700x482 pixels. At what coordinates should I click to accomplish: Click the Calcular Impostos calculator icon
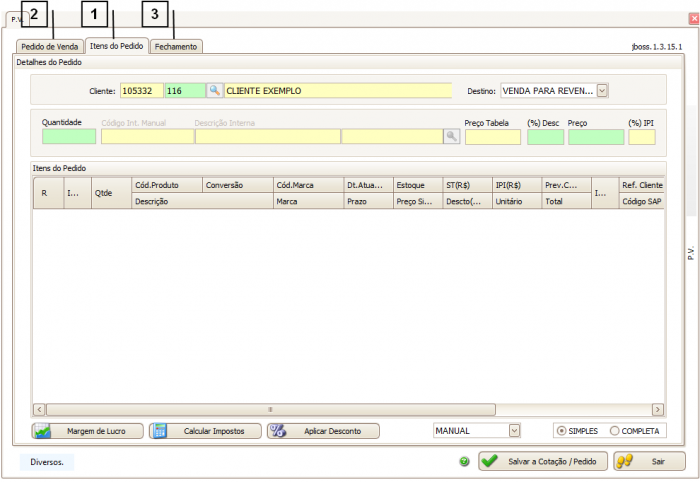click(160, 431)
